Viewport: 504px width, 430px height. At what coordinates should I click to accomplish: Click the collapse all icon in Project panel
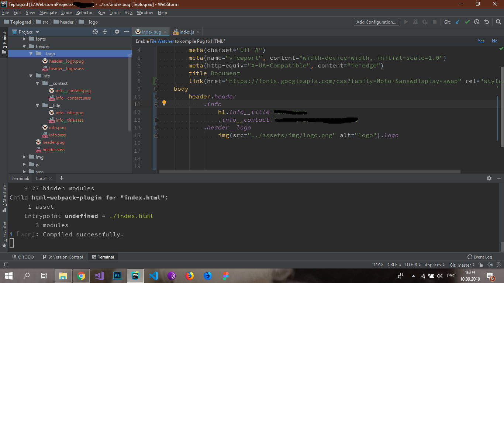click(x=105, y=32)
